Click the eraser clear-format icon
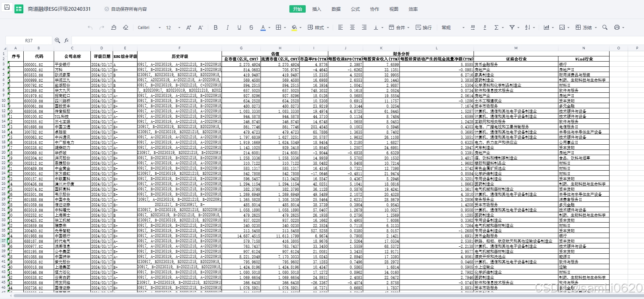Screen dimensions: 644x299 [x=126, y=27]
